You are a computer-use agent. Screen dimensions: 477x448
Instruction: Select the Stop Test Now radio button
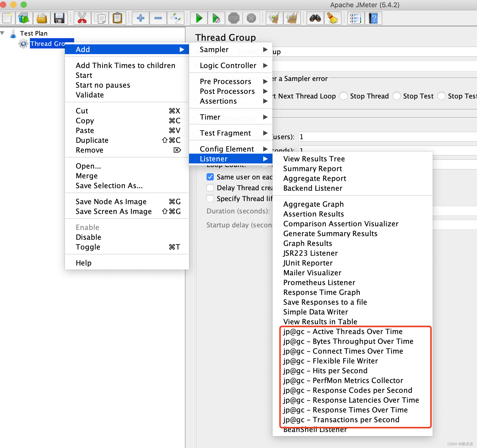coord(441,96)
